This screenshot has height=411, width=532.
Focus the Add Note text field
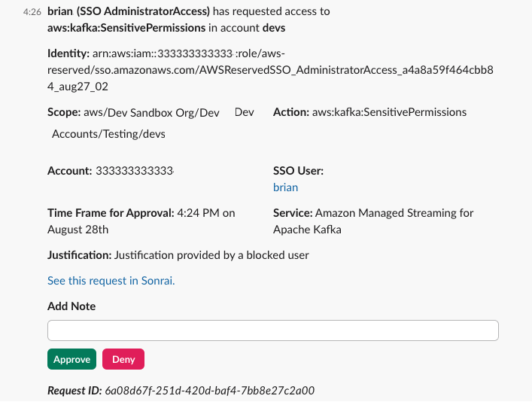click(x=273, y=330)
